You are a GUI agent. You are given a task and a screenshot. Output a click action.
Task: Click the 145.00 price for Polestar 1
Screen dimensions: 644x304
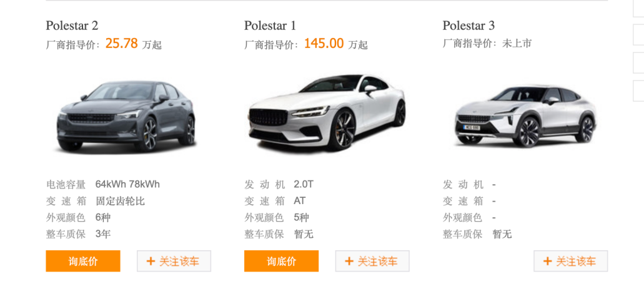click(324, 43)
